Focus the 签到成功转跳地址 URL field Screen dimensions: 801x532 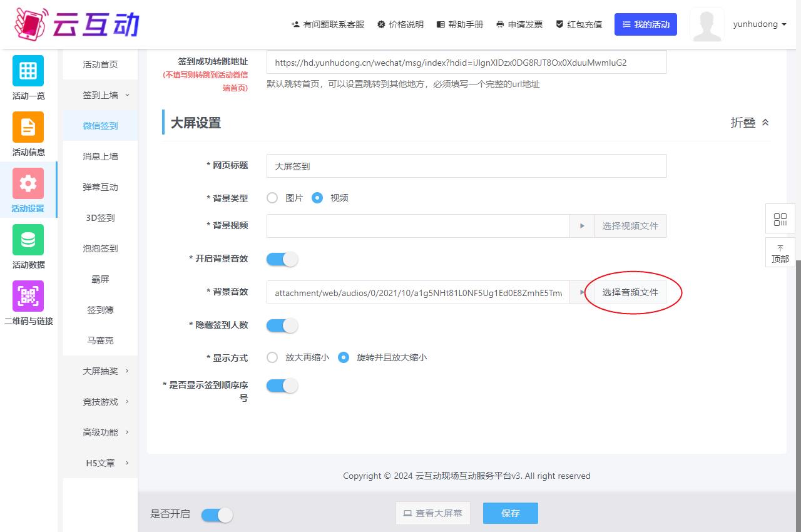tap(466, 63)
